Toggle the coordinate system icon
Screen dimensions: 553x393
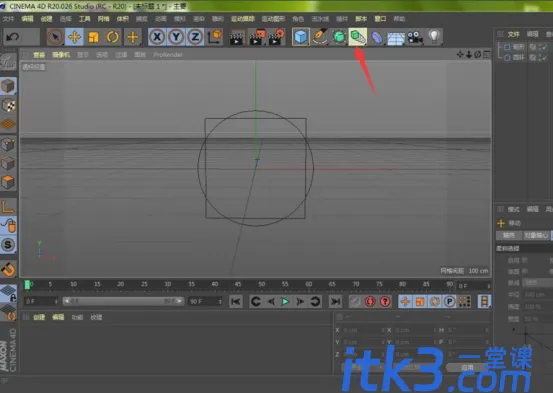(x=214, y=37)
